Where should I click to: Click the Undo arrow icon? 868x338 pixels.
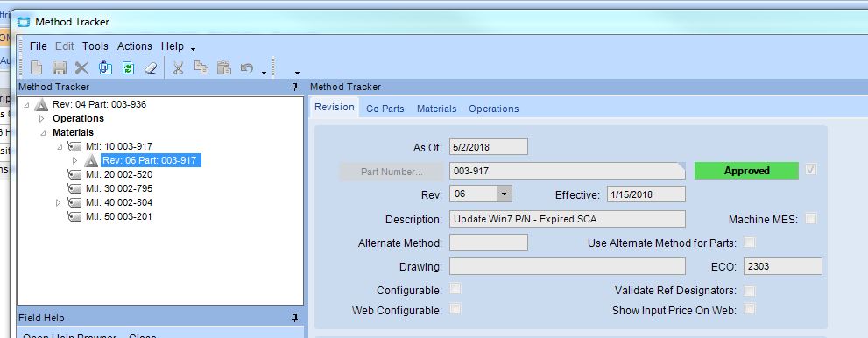[247, 68]
